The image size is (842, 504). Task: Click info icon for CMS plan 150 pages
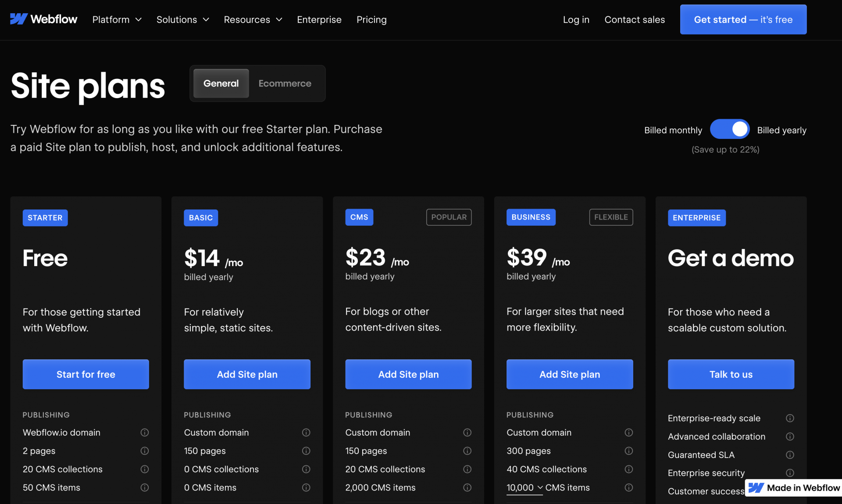467,451
